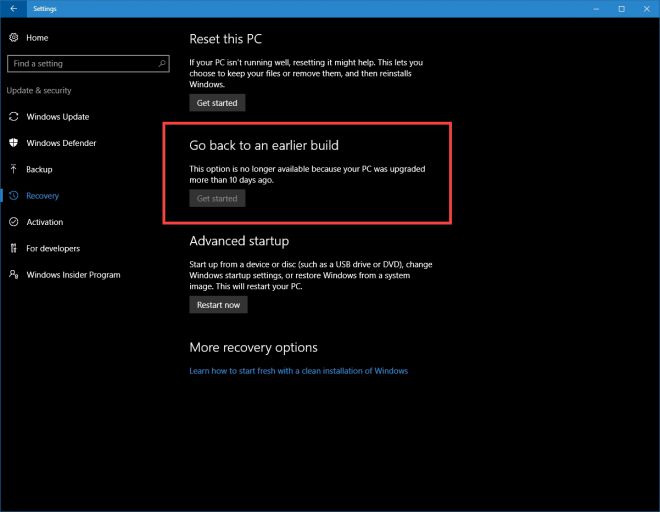Minimize the Settings window
The height and width of the screenshot is (512, 660).
593,8
